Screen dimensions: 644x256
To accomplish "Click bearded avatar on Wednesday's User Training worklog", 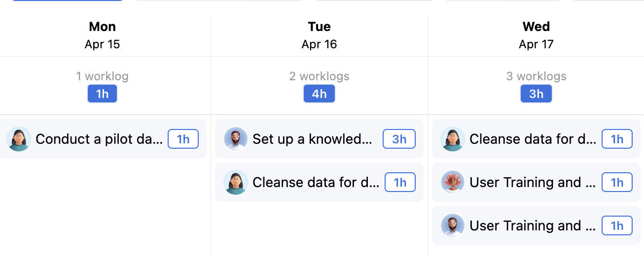I will [453, 225].
